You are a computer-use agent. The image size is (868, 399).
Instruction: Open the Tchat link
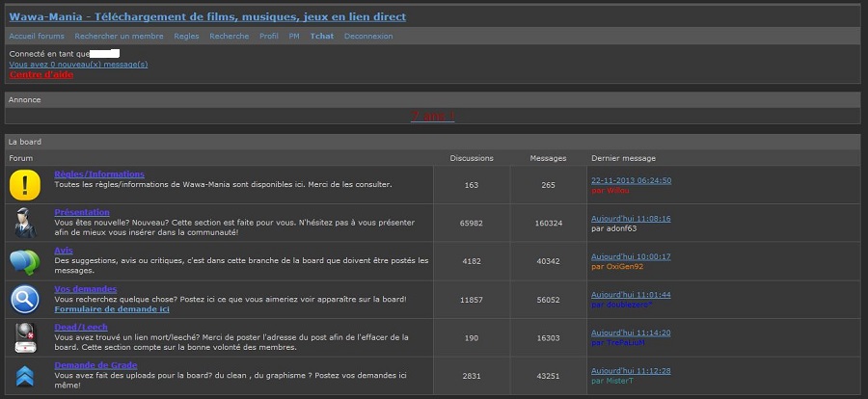tap(322, 36)
